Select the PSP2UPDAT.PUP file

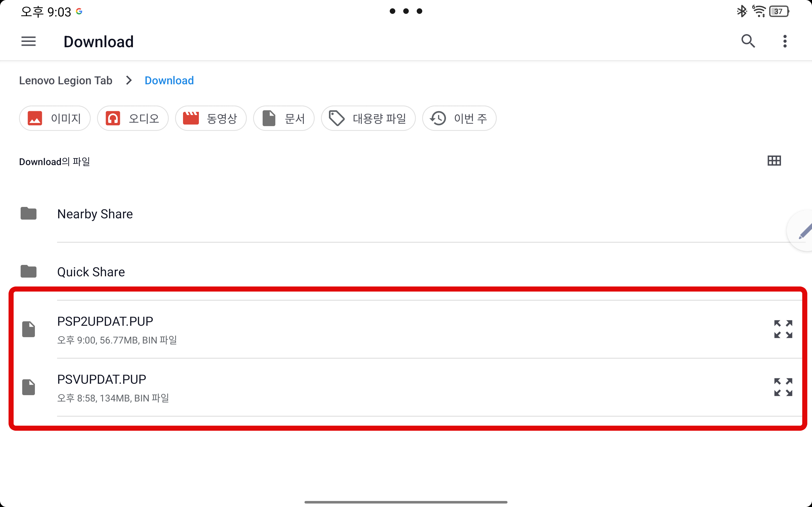pos(105,322)
